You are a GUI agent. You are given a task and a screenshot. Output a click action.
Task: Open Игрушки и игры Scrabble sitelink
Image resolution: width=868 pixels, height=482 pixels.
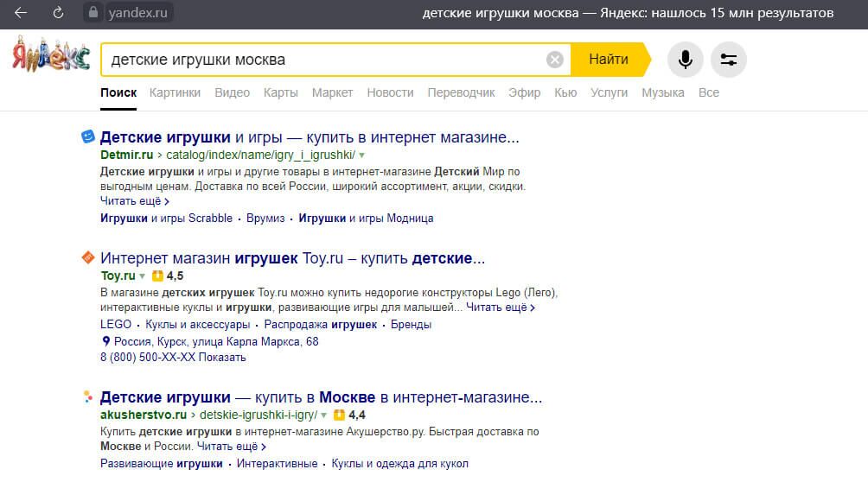click(166, 218)
